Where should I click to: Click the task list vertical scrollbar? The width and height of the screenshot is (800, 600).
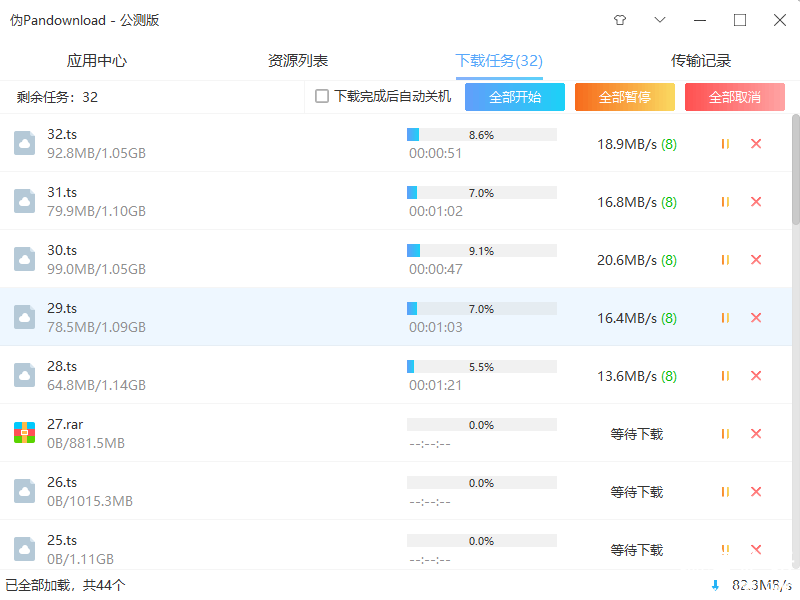coord(796,169)
